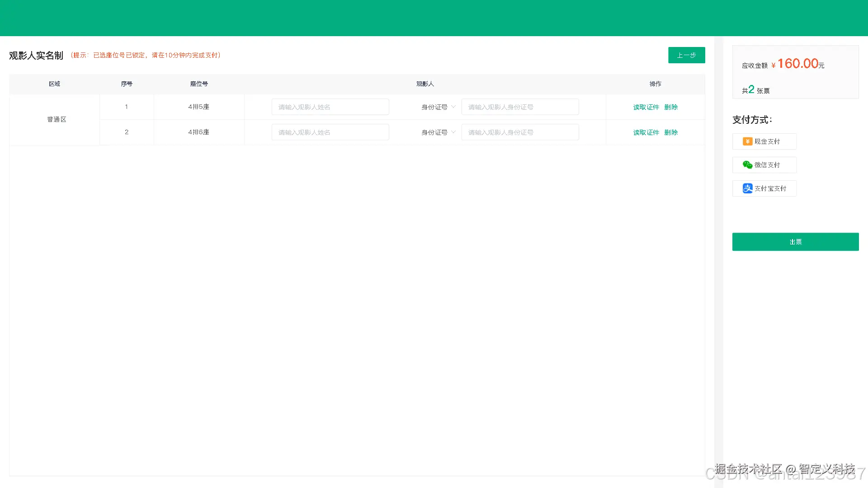
Task: Click the WeChat Pay green icon
Action: tap(747, 165)
